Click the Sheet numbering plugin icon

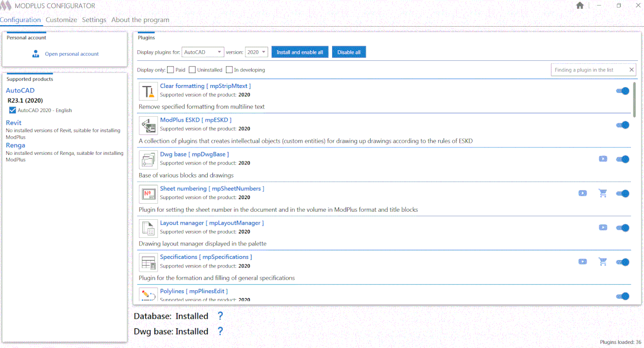tap(148, 194)
